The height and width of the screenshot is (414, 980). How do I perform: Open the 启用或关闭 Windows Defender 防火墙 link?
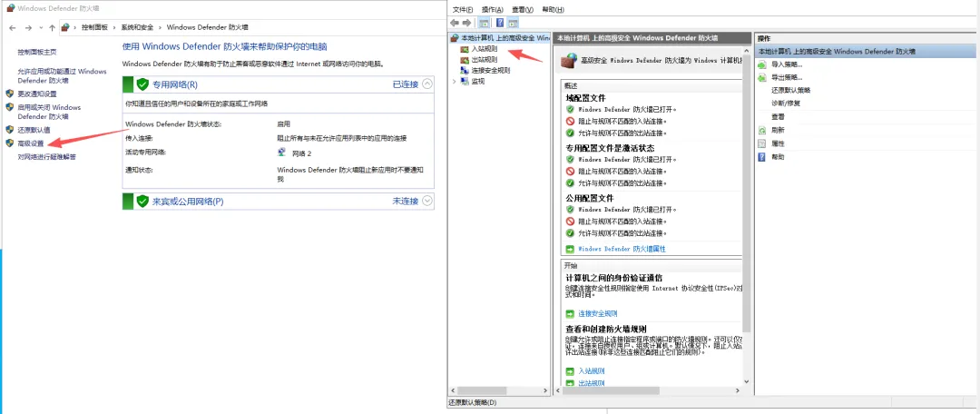(49, 112)
